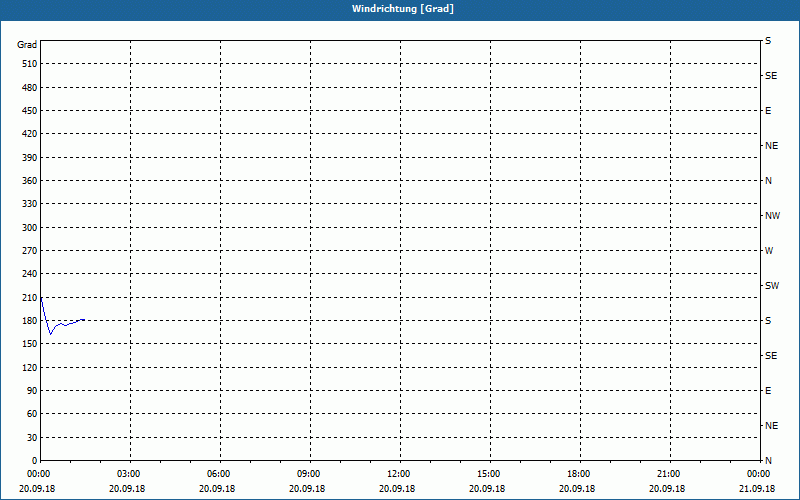Image resolution: width=800 pixels, height=500 pixels.
Task: Click the 300 degree axis label
Action: click(30, 227)
